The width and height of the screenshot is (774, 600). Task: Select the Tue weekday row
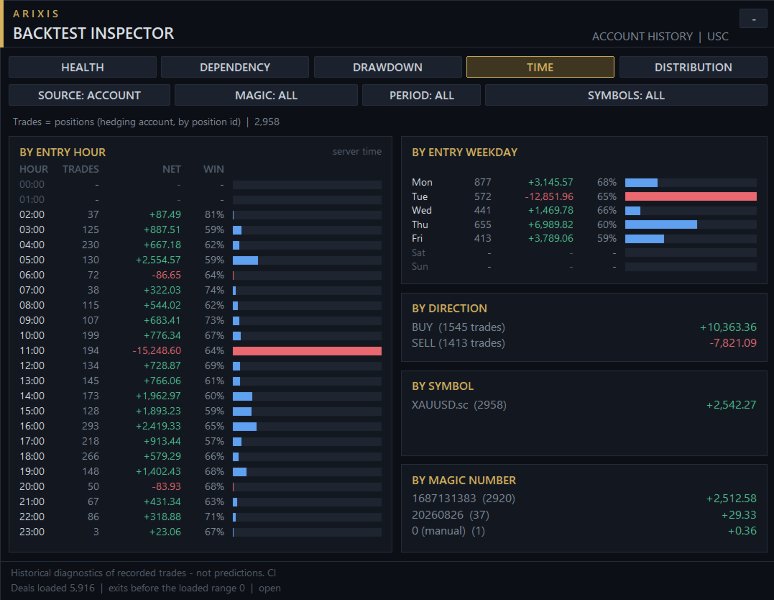tap(584, 196)
